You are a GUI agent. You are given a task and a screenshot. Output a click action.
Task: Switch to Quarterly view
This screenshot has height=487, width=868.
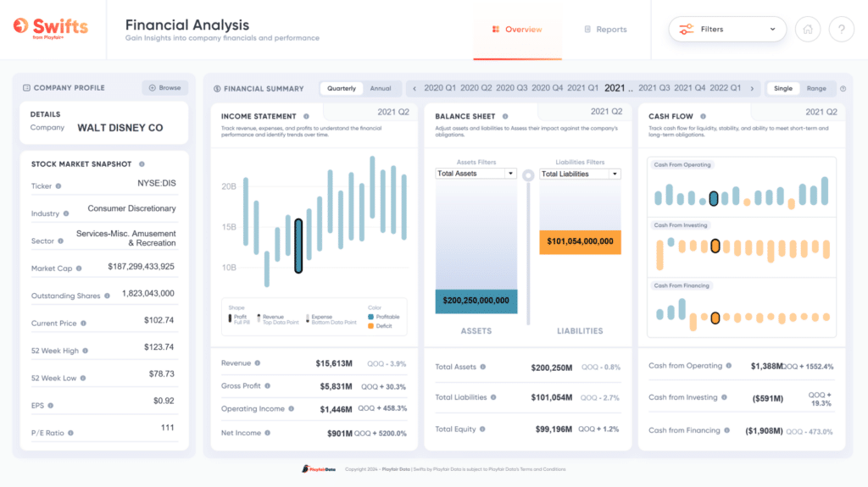tap(341, 89)
